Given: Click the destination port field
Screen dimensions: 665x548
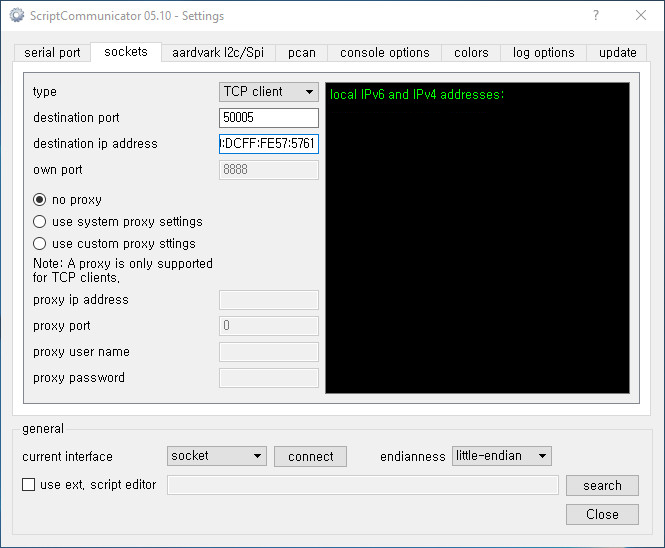Looking at the screenshot, I should pyautogui.click(x=268, y=117).
